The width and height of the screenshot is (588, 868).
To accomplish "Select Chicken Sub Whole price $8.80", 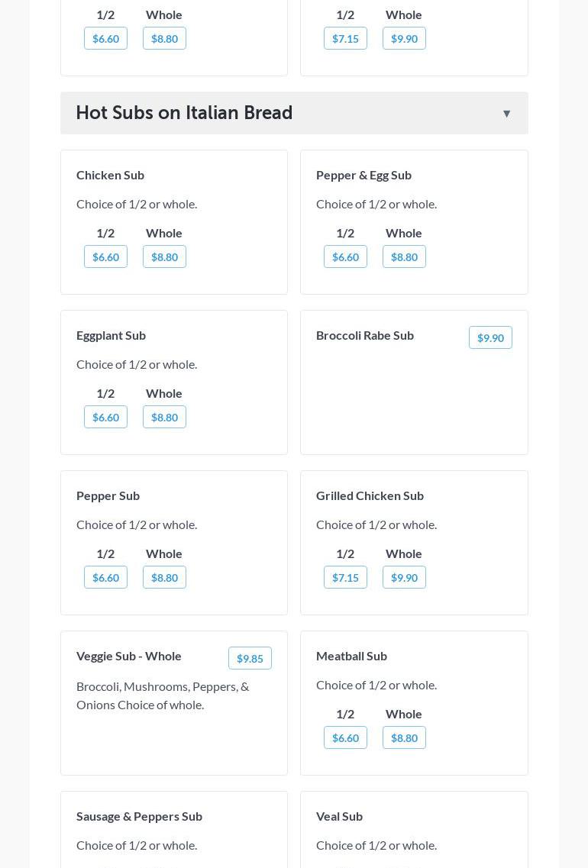I will tap(164, 257).
